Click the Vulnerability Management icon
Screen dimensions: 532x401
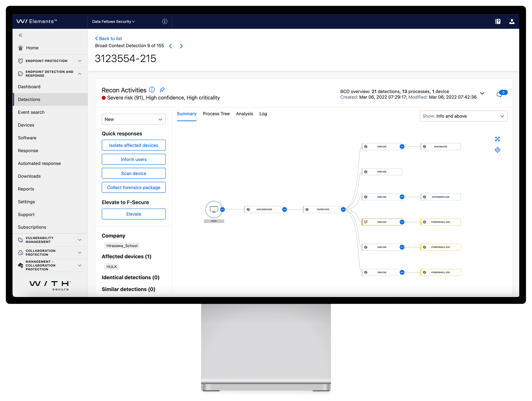point(20,240)
